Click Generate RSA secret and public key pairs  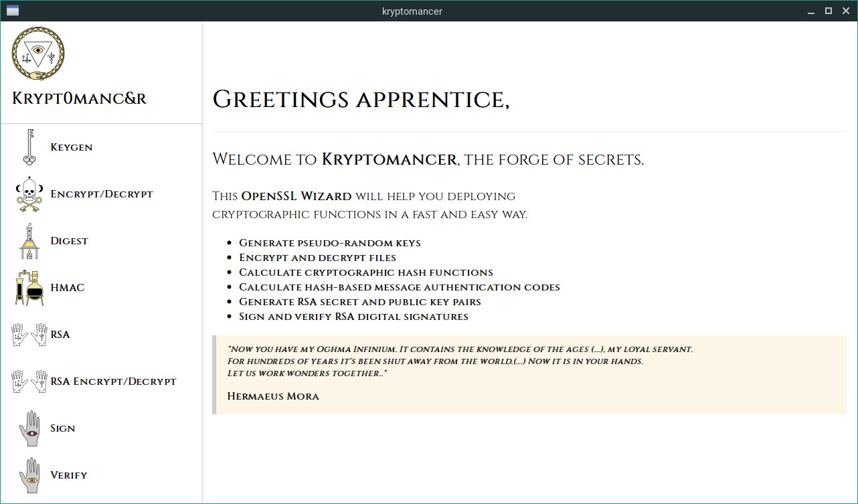coord(360,302)
